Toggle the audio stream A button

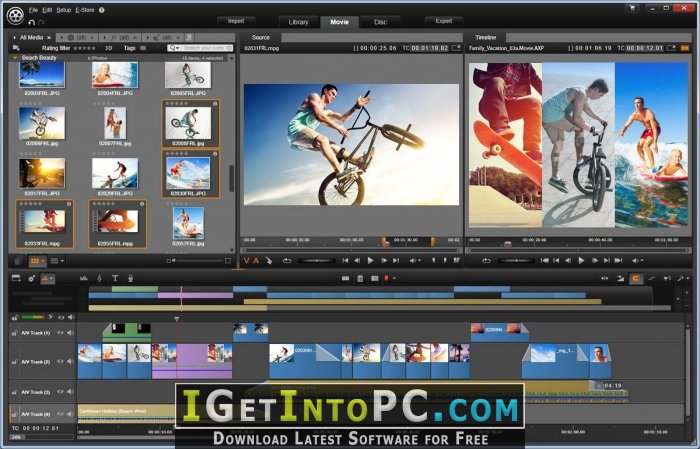tap(256, 260)
